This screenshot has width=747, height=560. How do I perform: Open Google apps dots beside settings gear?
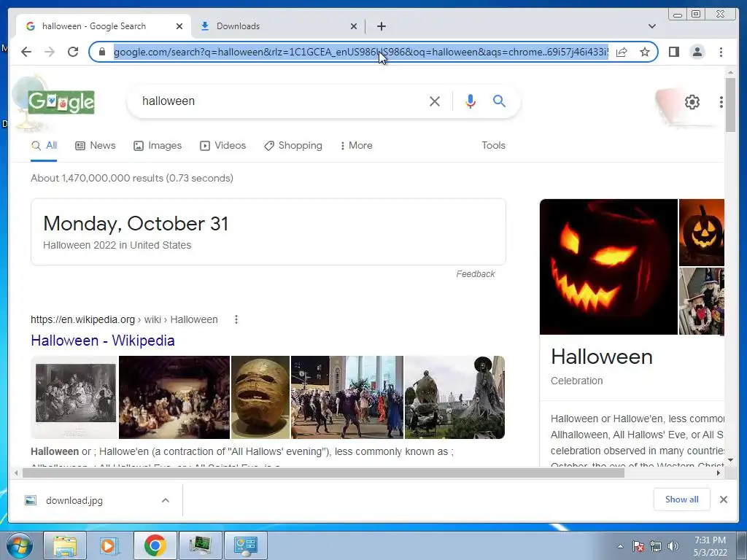pos(721,102)
